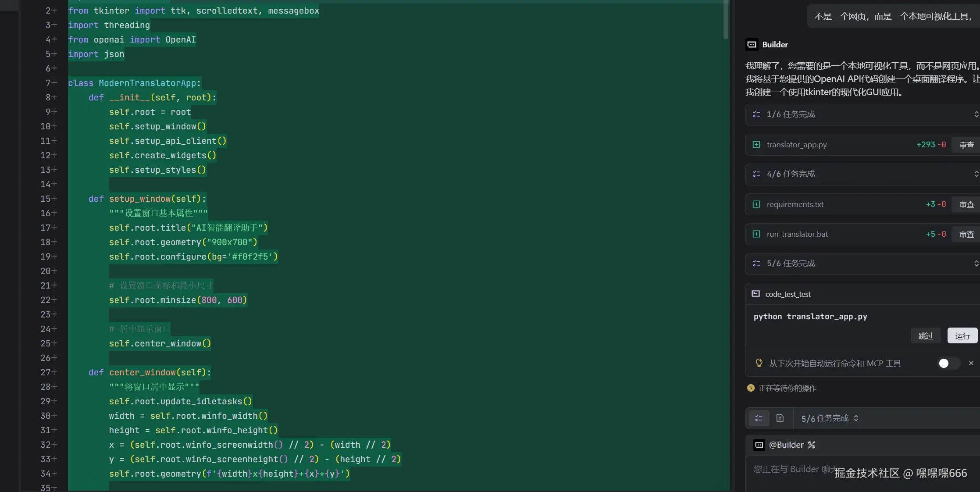Open the file changes view icon
The image size is (980, 492).
(780, 418)
